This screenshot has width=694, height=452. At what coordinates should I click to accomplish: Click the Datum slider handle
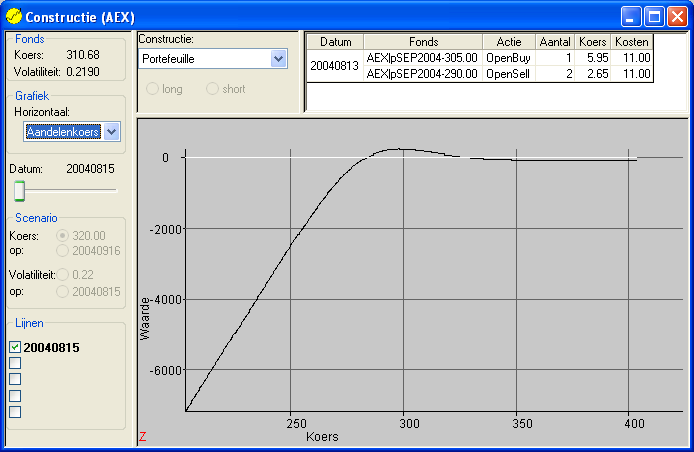(19, 191)
